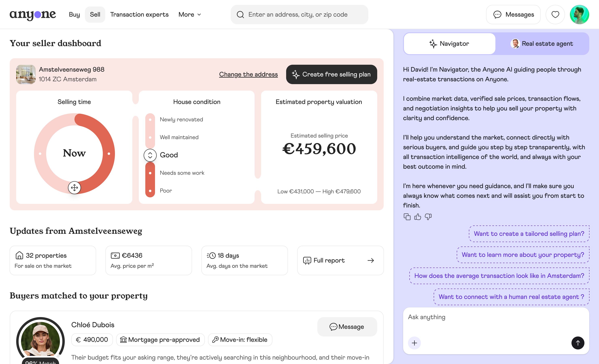Click Create free selling plan button

[x=331, y=74]
